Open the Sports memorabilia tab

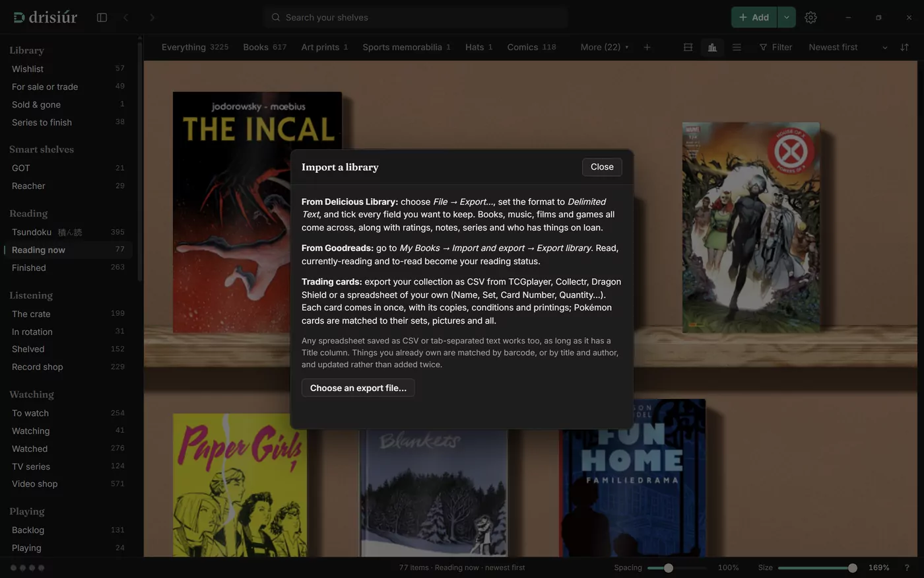coord(407,47)
